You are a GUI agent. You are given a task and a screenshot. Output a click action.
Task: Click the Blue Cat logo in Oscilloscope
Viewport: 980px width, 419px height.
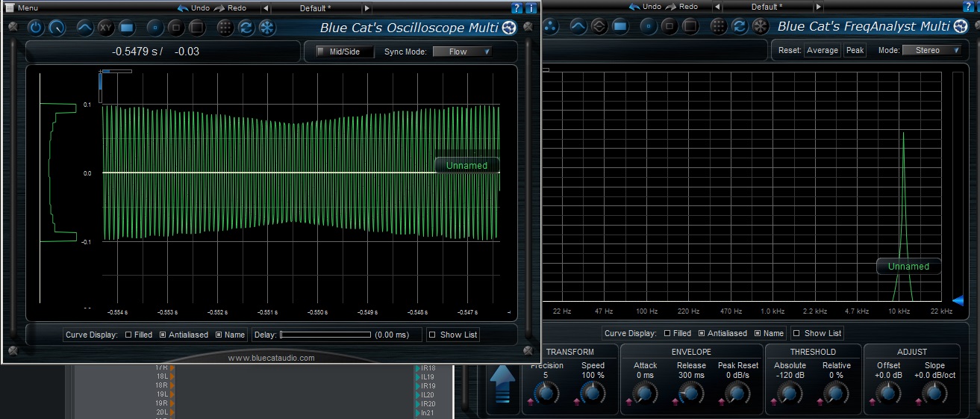[510, 28]
